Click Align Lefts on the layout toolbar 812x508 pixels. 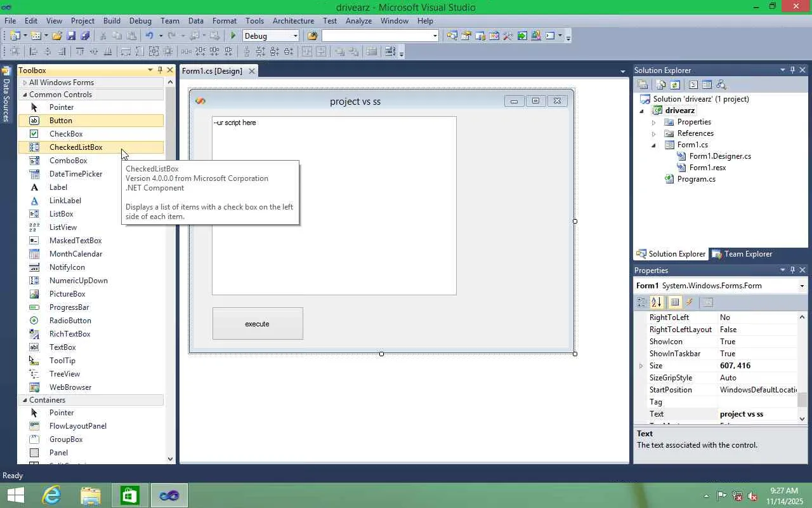(x=34, y=52)
